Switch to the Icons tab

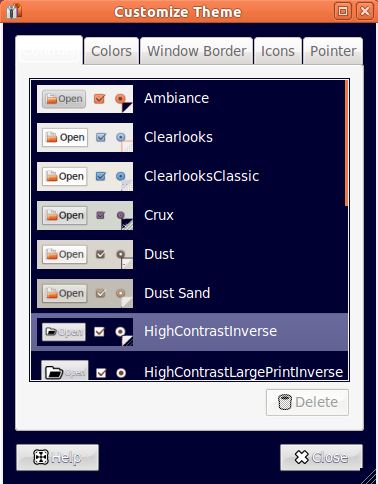[x=278, y=51]
